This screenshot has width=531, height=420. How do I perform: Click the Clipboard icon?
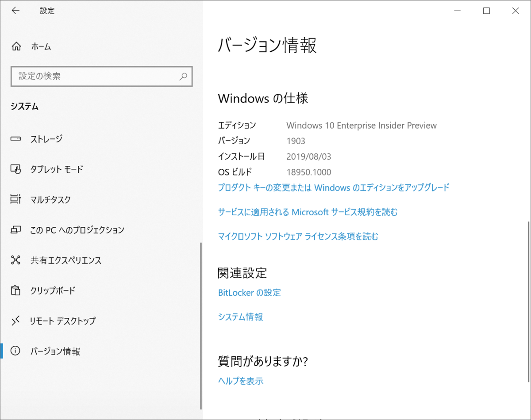tap(16, 290)
